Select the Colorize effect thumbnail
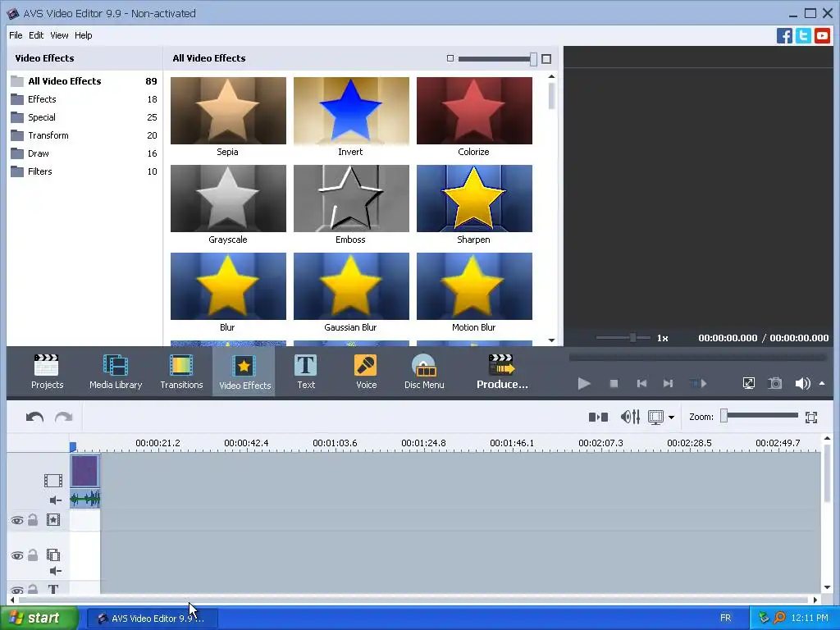This screenshot has height=630, width=840. click(x=475, y=111)
